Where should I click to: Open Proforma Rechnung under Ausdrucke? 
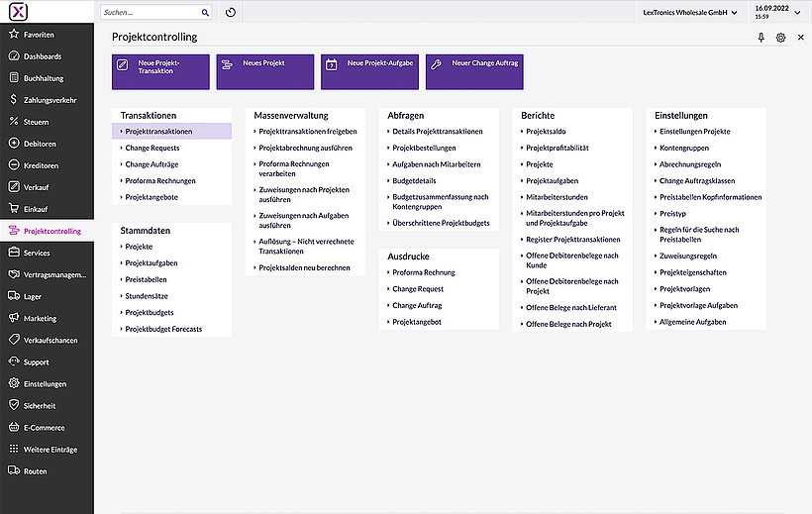pos(424,272)
